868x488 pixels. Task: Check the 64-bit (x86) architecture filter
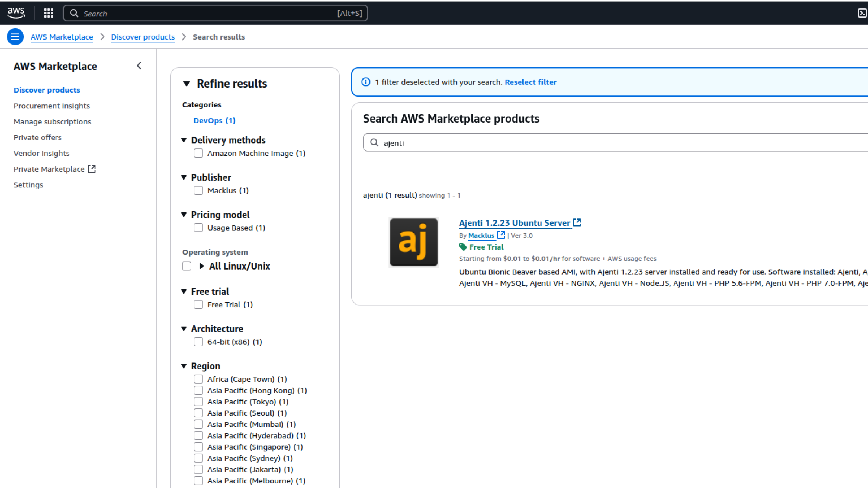tap(198, 342)
